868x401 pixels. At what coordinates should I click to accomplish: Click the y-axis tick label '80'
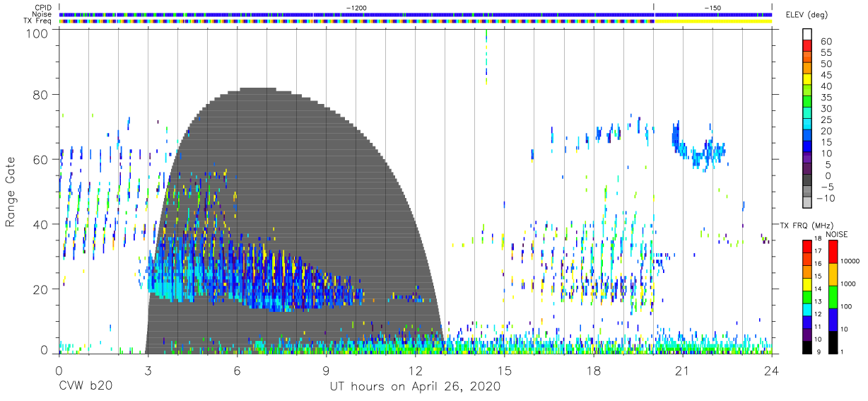click(42, 95)
